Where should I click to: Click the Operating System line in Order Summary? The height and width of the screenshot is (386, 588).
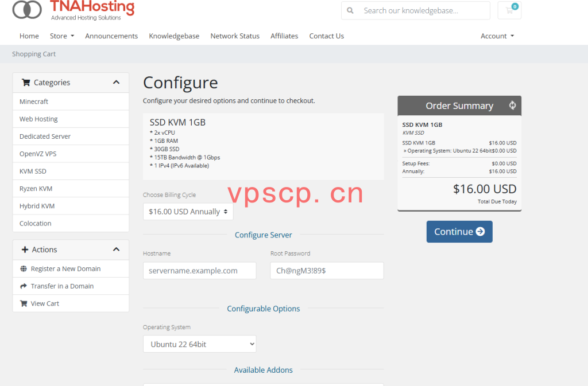460,151
